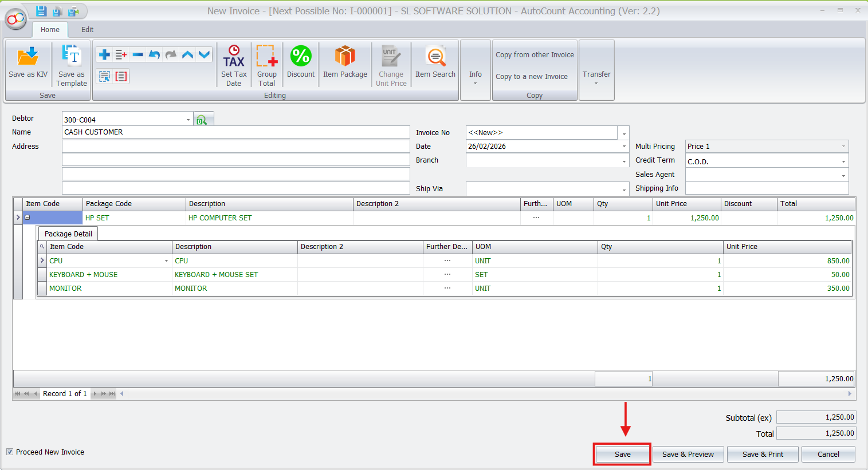Switch to the Edit ribbon tab
868x470 pixels.
(x=87, y=30)
